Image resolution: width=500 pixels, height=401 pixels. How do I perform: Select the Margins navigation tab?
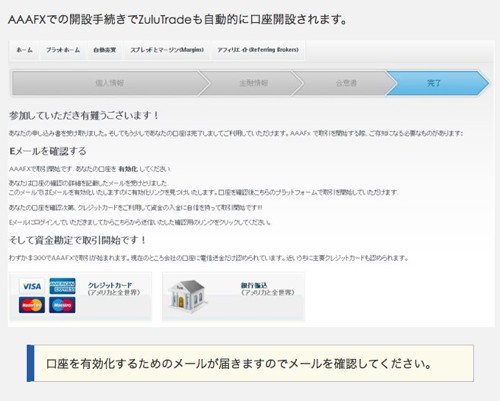[167, 50]
